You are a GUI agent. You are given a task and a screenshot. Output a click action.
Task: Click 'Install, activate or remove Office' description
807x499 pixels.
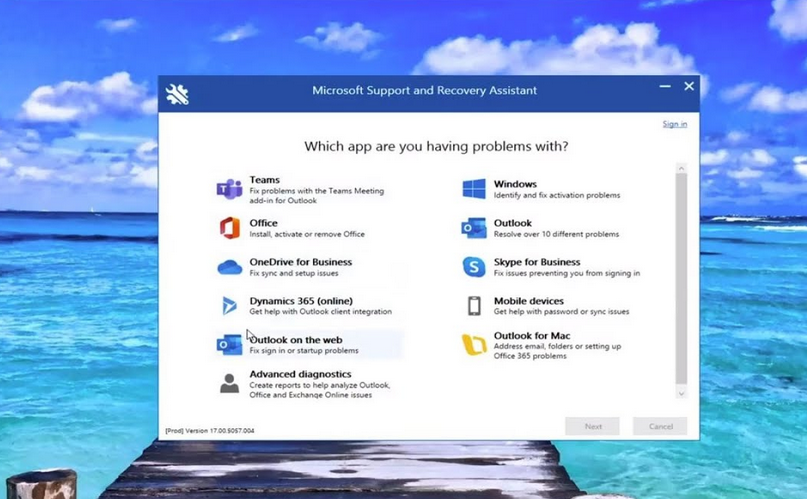(x=307, y=234)
